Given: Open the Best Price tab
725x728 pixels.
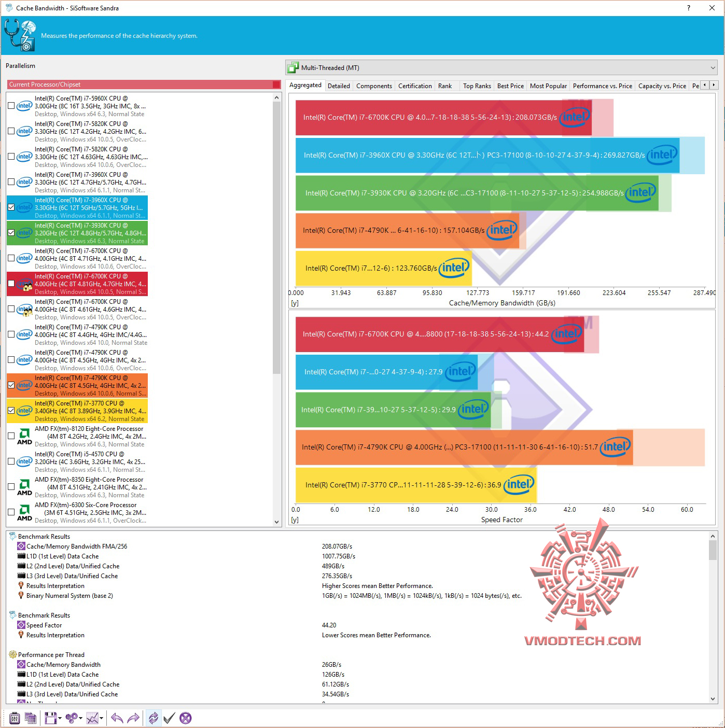Looking at the screenshot, I should coord(510,86).
